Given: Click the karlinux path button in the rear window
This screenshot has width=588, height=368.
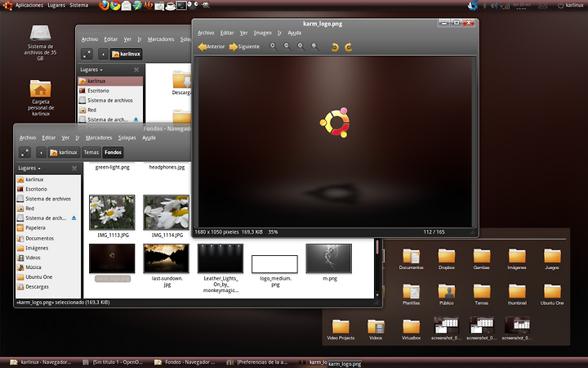Looking at the screenshot, I should [126, 54].
